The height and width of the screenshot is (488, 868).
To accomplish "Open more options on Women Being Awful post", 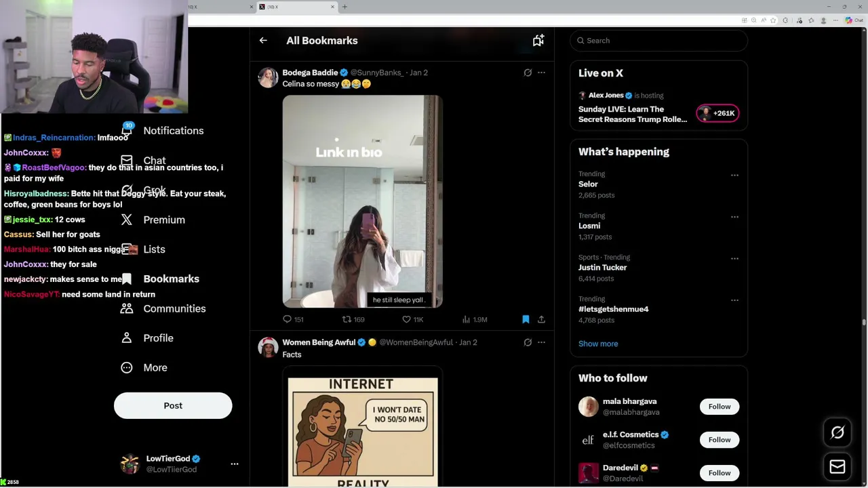I will [x=541, y=342].
